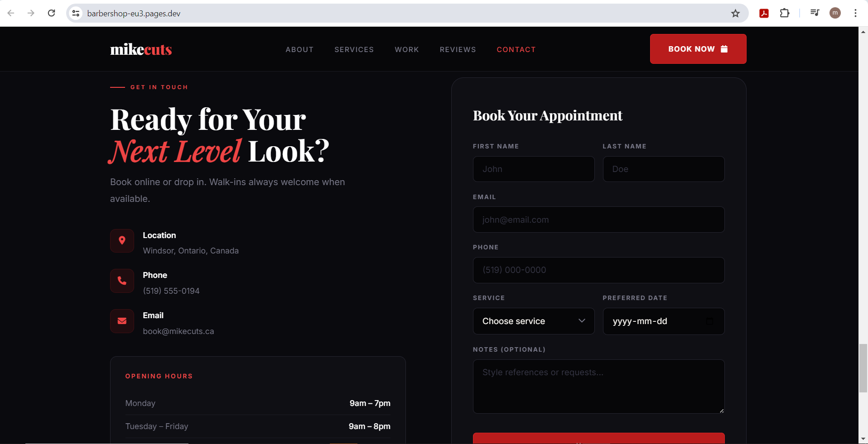Open the Extensions puzzle icon
This screenshot has width=868, height=444.
coord(785,13)
